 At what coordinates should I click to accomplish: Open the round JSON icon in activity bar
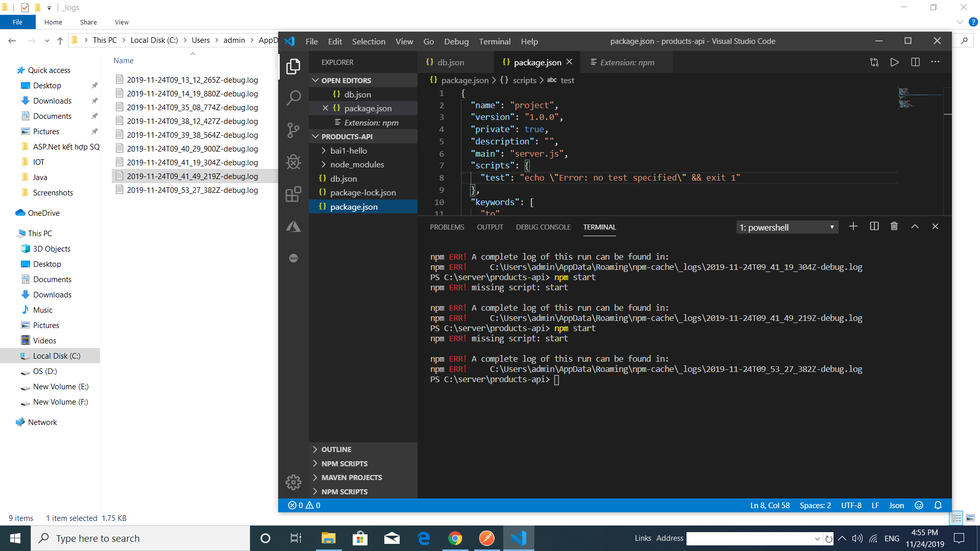[293, 258]
